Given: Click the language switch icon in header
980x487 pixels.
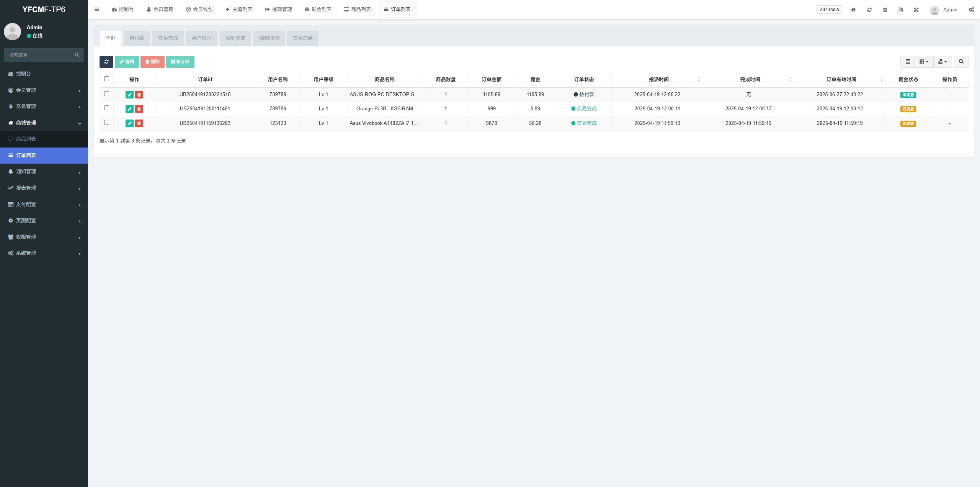Looking at the screenshot, I should (901, 10).
